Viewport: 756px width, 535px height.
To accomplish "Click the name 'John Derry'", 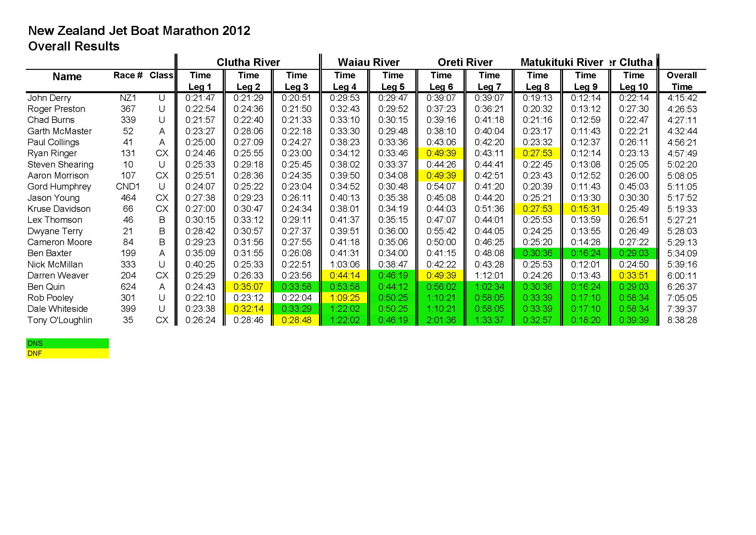I will (49, 98).
